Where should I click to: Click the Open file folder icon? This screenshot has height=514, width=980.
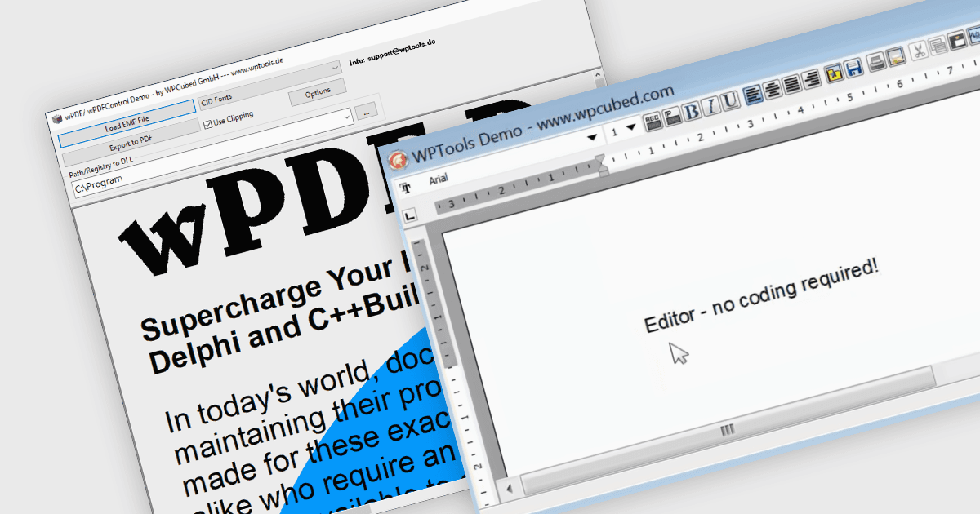pyautogui.click(x=834, y=72)
